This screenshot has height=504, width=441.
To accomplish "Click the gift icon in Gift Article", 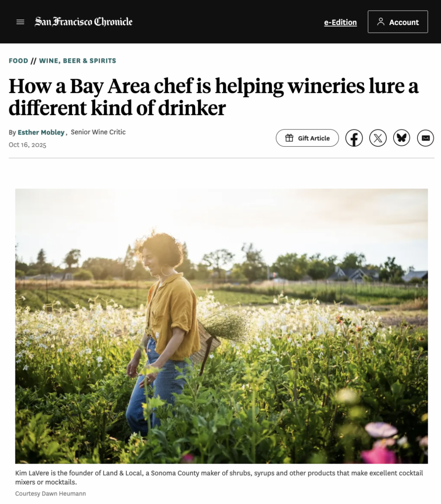I will [290, 138].
